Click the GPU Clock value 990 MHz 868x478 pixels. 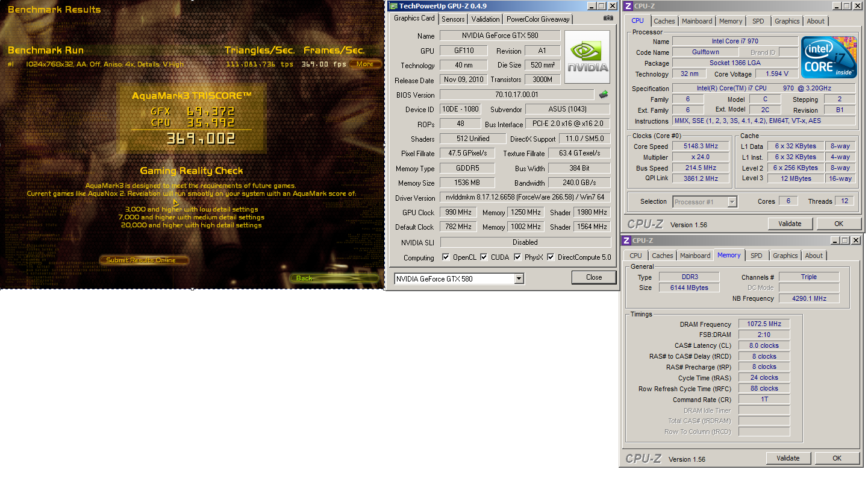(458, 212)
